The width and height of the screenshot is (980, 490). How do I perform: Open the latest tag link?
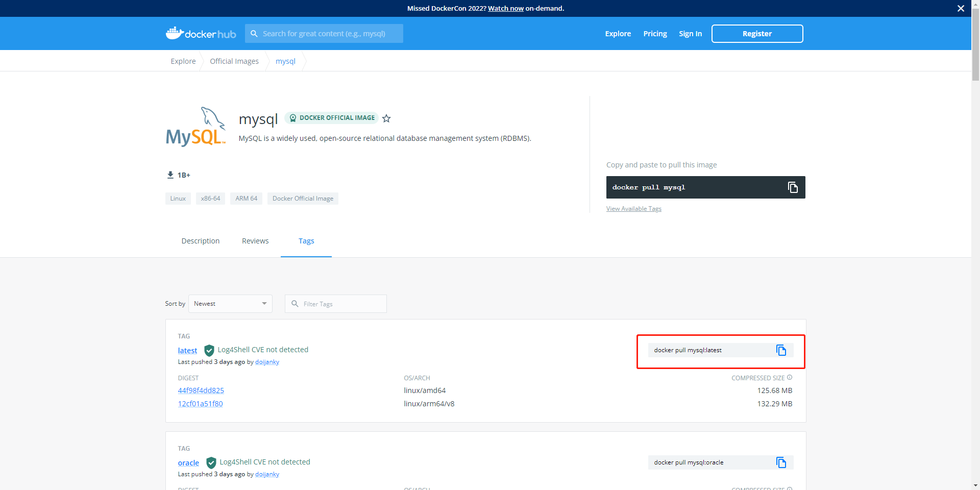pyautogui.click(x=187, y=351)
